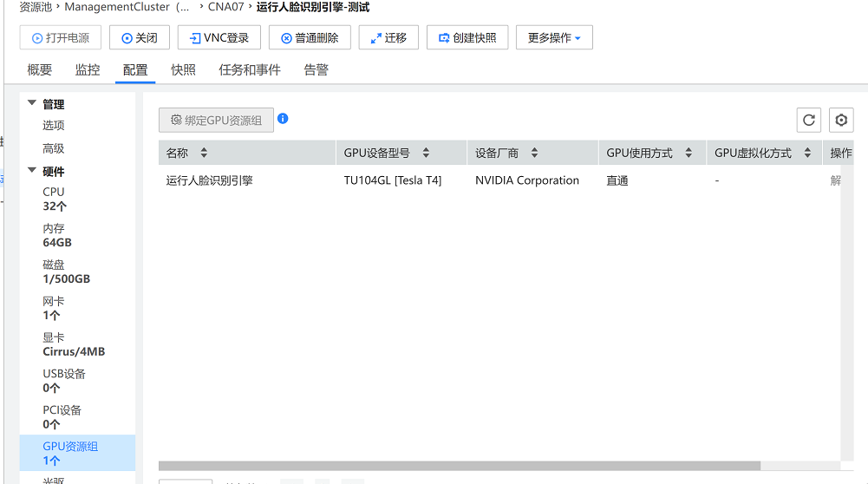
Task: Open the table column settings gear icon
Action: tap(841, 121)
